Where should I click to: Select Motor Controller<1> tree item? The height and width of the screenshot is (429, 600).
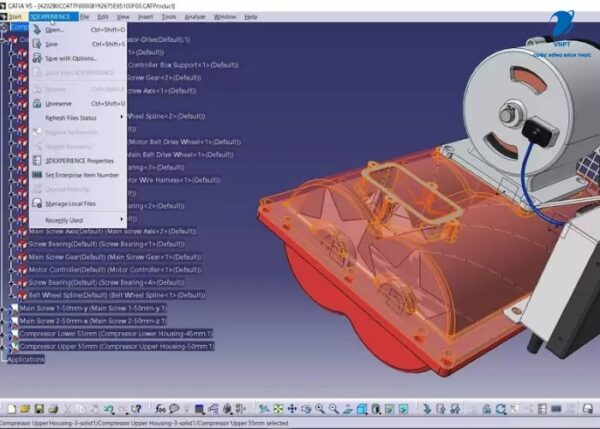pos(115,269)
